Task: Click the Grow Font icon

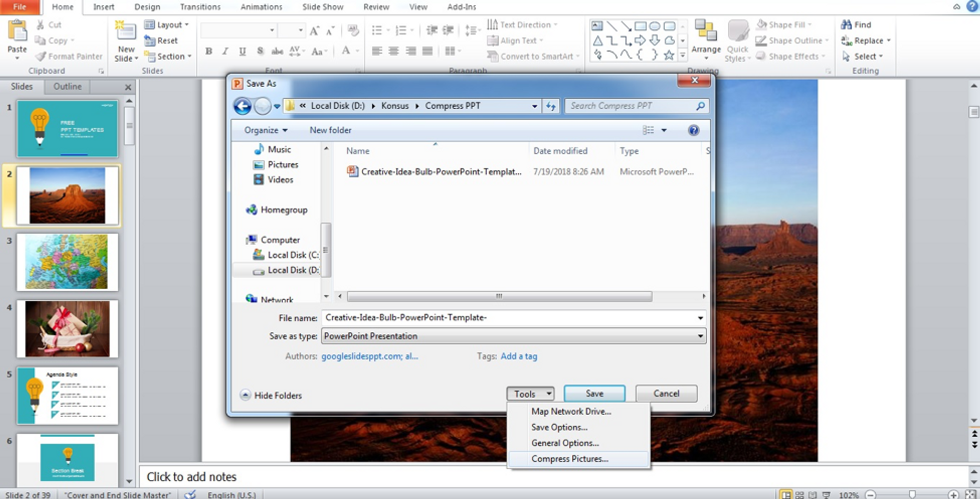Action: (x=314, y=31)
